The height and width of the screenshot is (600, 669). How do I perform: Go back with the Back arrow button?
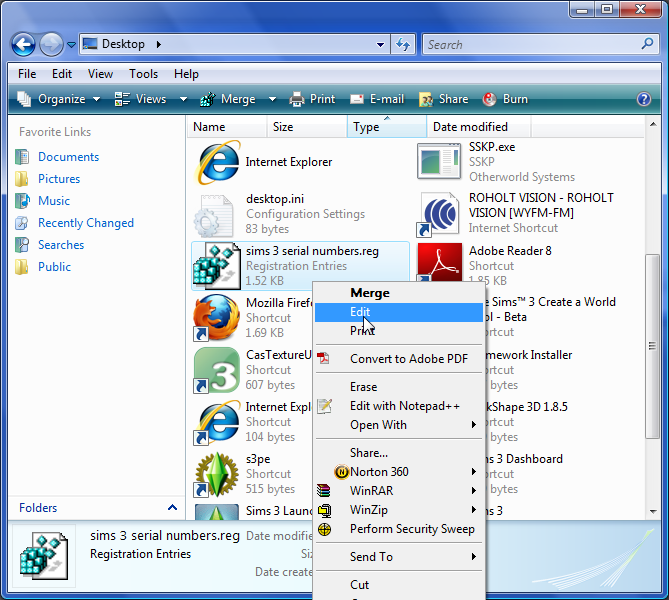click(x=23, y=44)
